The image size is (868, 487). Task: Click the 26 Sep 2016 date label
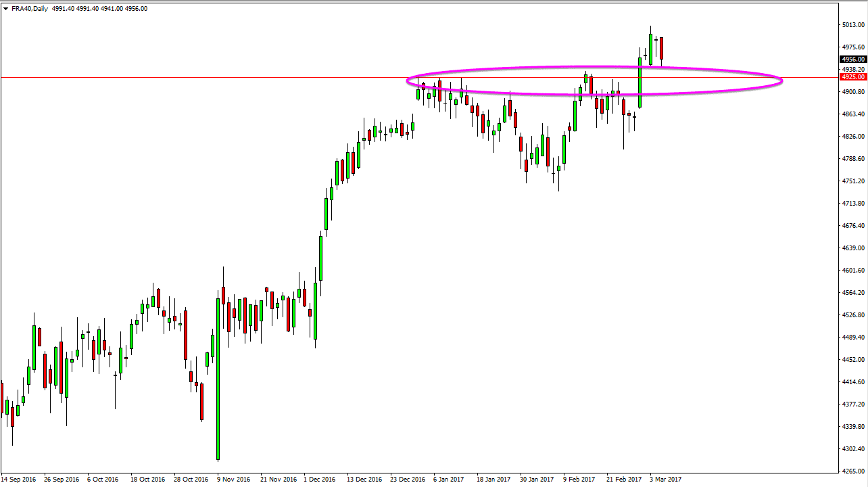pos(62,480)
